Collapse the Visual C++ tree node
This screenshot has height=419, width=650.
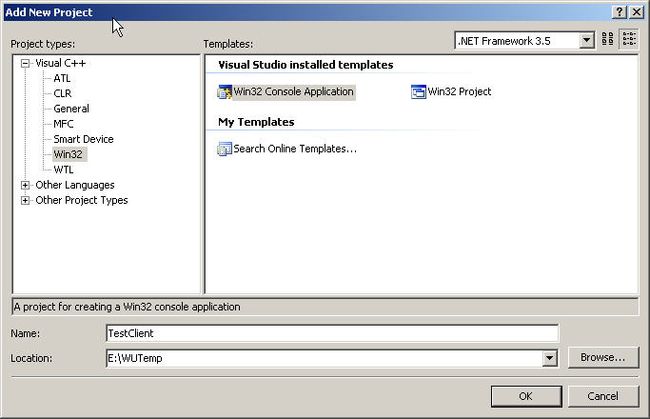pos(25,63)
